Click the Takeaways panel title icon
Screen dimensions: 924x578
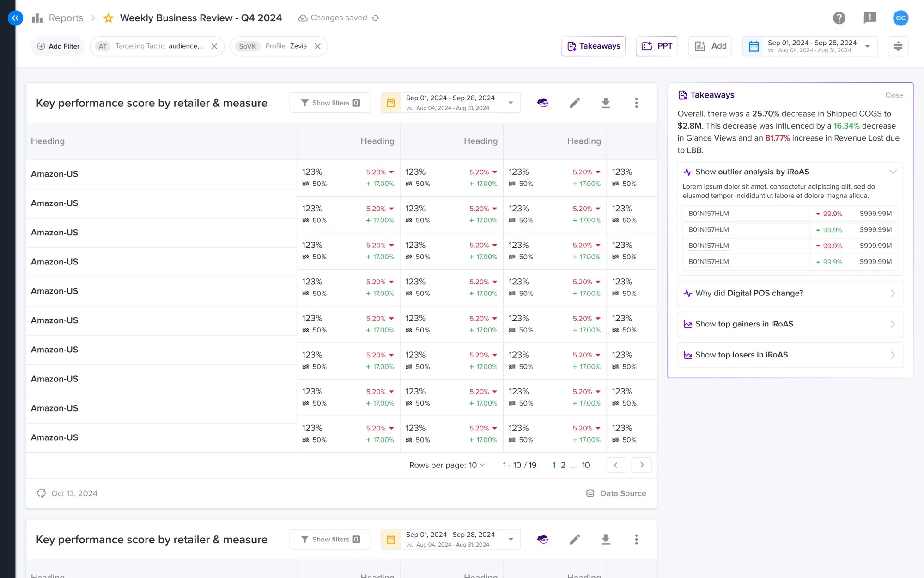point(682,95)
